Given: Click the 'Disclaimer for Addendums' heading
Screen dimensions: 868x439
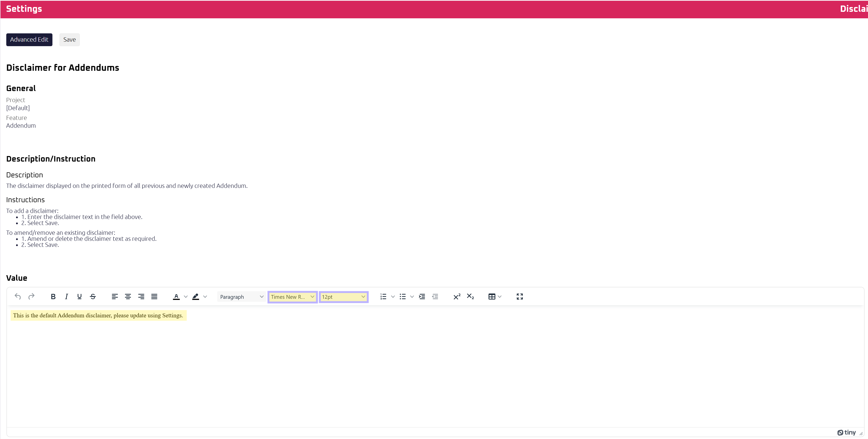Looking at the screenshot, I should [x=63, y=68].
